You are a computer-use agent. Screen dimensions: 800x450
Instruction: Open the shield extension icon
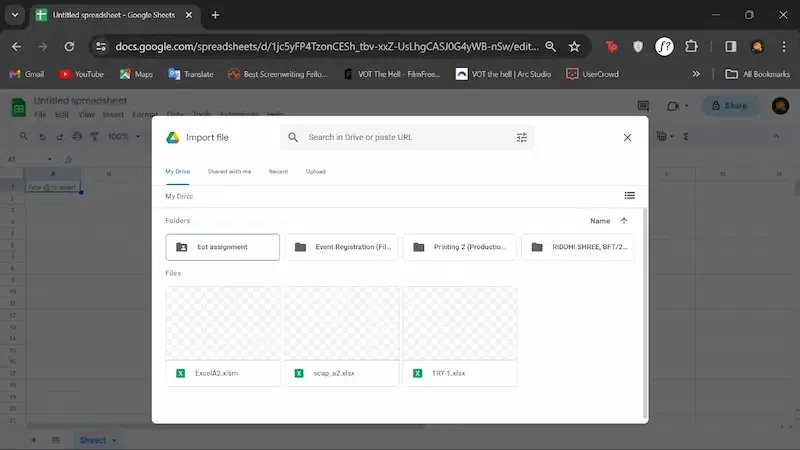(x=638, y=46)
